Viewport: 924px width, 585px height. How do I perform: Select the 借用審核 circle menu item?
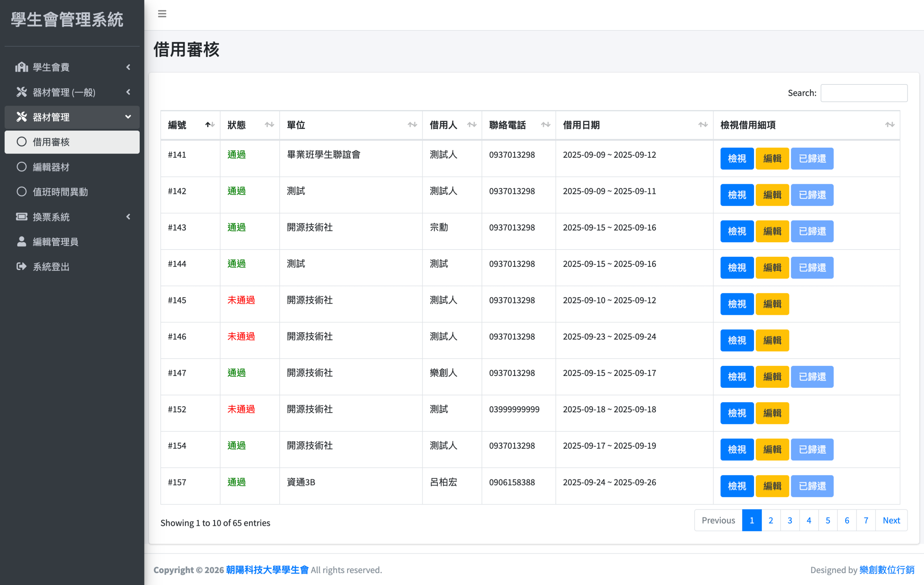pyautogui.click(x=22, y=142)
